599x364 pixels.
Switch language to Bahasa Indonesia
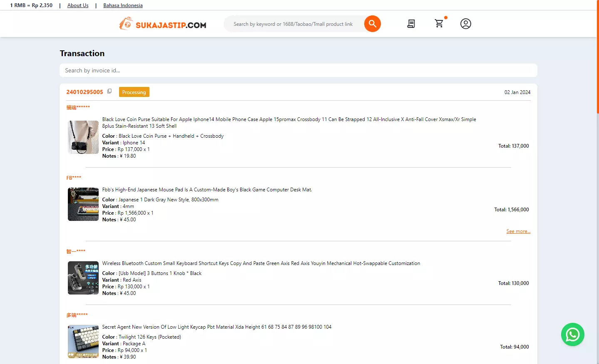click(123, 5)
